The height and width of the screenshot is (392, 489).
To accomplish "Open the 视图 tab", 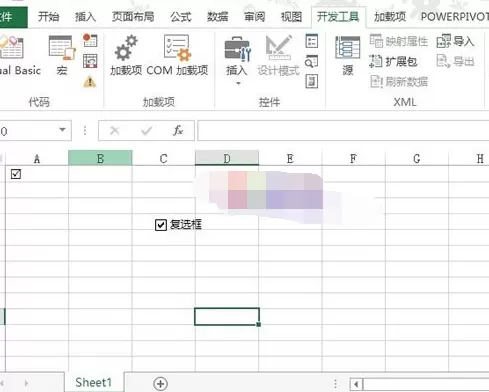I will 291,16.
